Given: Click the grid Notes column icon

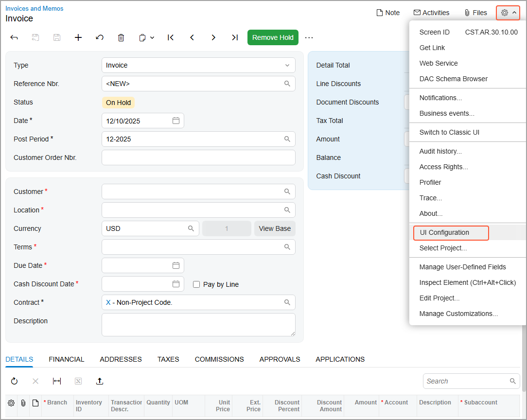Looking at the screenshot, I should tap(35, 402).
